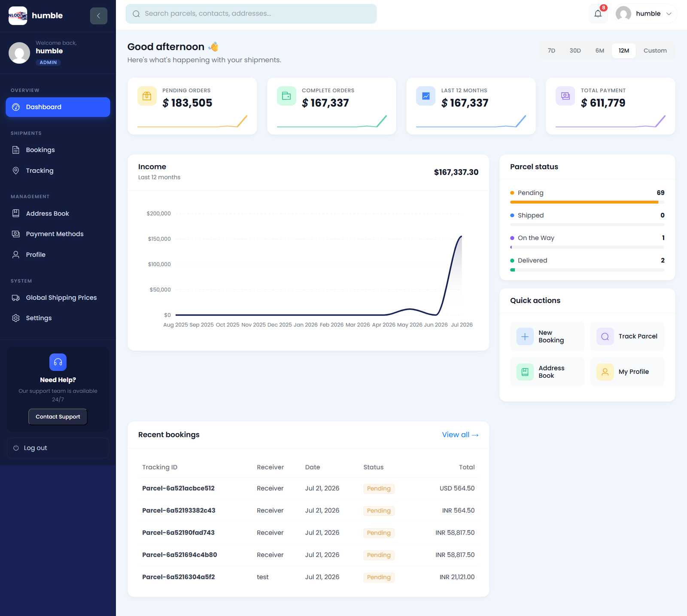Focus the search parcels input field

251,14
